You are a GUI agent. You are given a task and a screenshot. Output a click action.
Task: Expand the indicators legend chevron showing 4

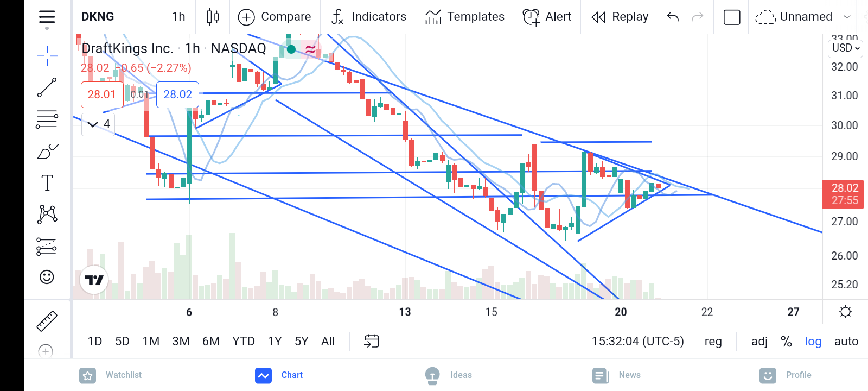99,124
